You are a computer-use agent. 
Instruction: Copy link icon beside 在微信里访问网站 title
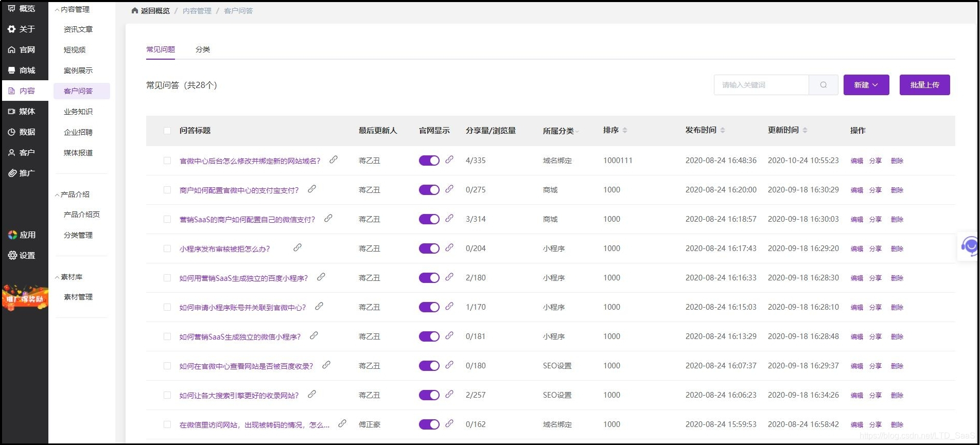click(342, 424)
